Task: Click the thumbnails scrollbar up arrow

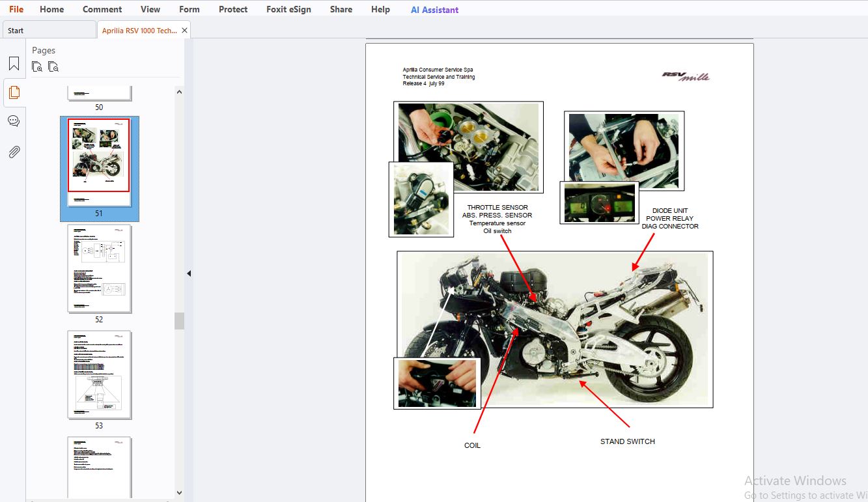Action: [x=180, y=92]
